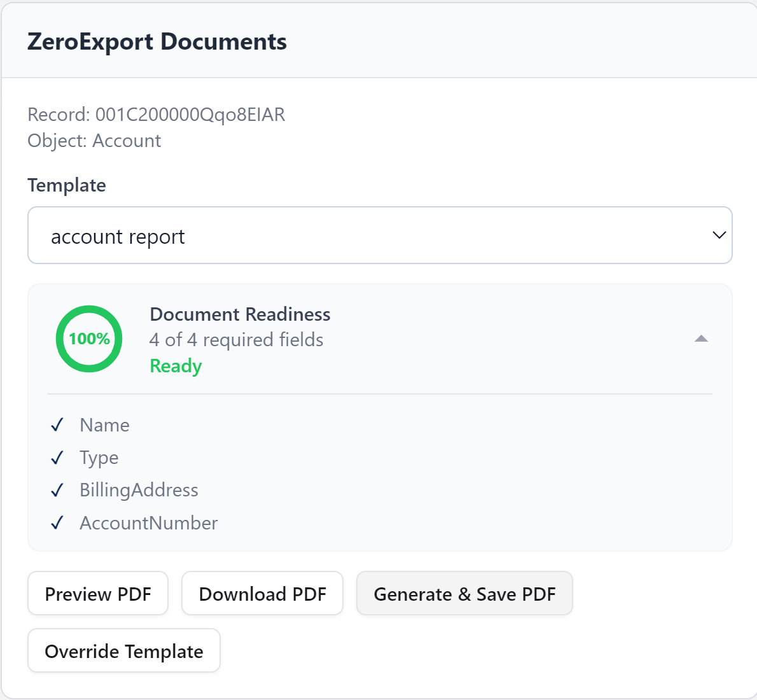Click the Override Template button
Screen dimensions: 757x700
pyautogui.click(x=124, y=651)
